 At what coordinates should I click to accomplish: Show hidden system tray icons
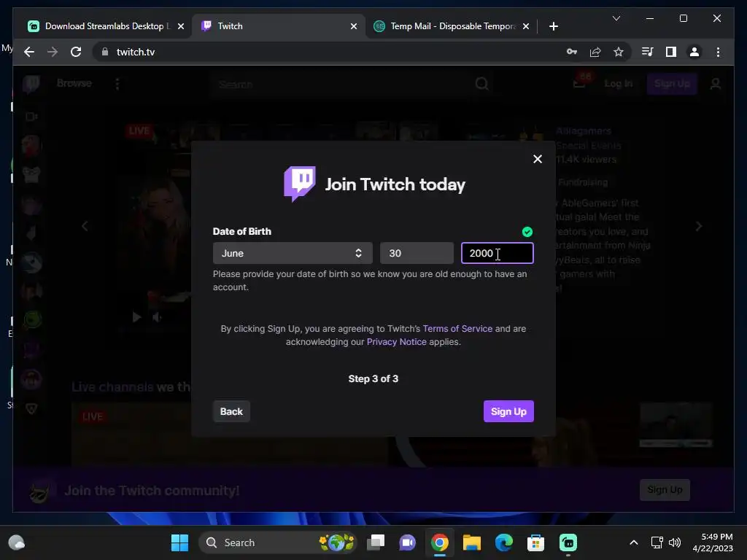point(634,542)
